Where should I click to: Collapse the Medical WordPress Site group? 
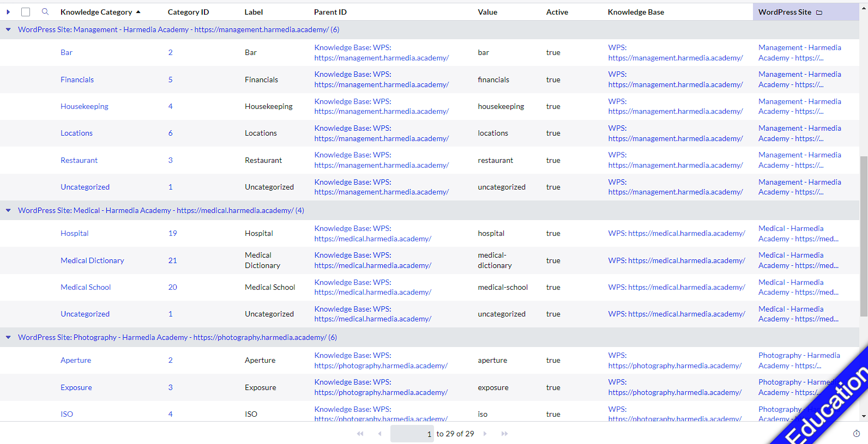[8, 210]
